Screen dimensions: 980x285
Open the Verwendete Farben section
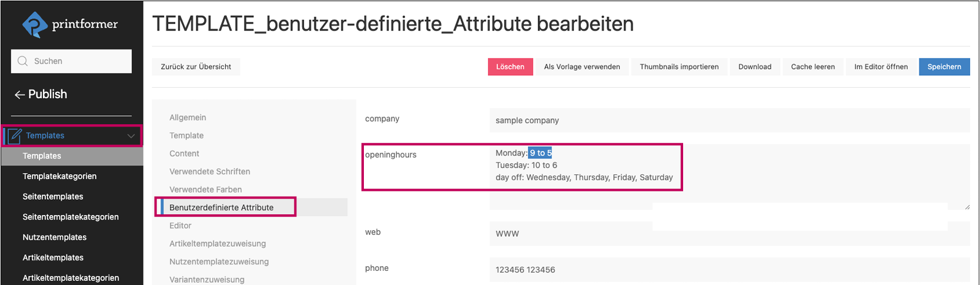[205, 190]
